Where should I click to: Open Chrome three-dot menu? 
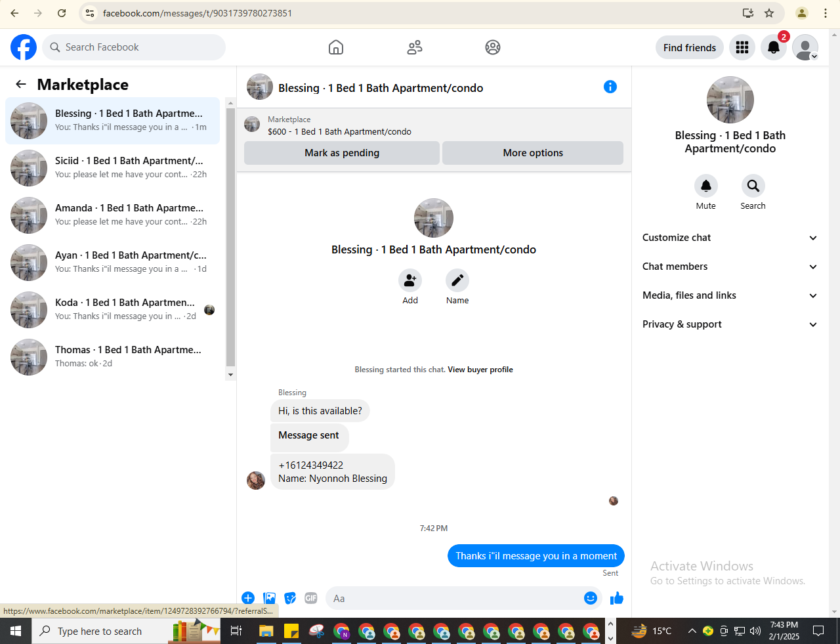pos(826,13)
